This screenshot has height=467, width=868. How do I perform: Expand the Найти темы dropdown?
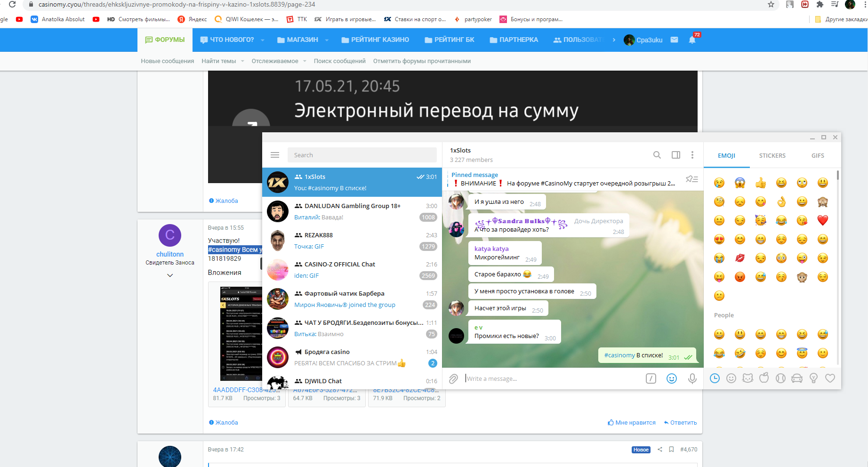click(x=242, y=61)
